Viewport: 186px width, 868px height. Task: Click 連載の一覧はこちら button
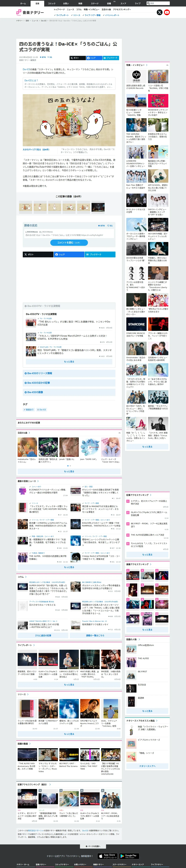95,636
